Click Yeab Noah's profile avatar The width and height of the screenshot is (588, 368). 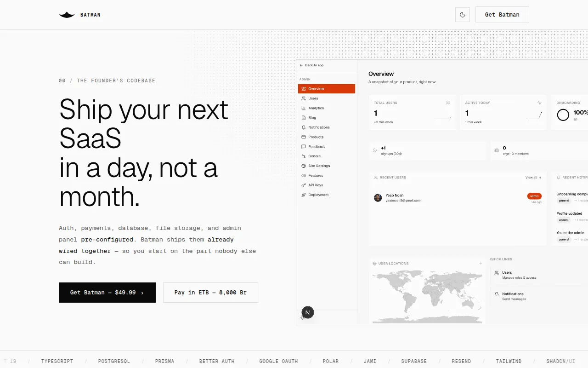[378, 198]
